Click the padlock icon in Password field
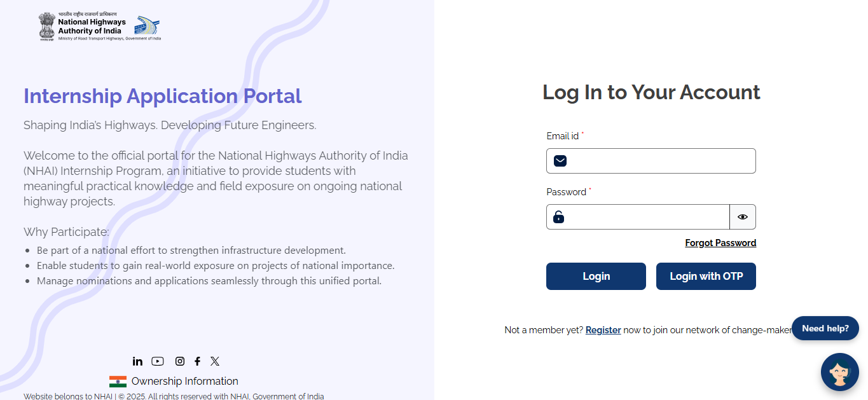 558,217
